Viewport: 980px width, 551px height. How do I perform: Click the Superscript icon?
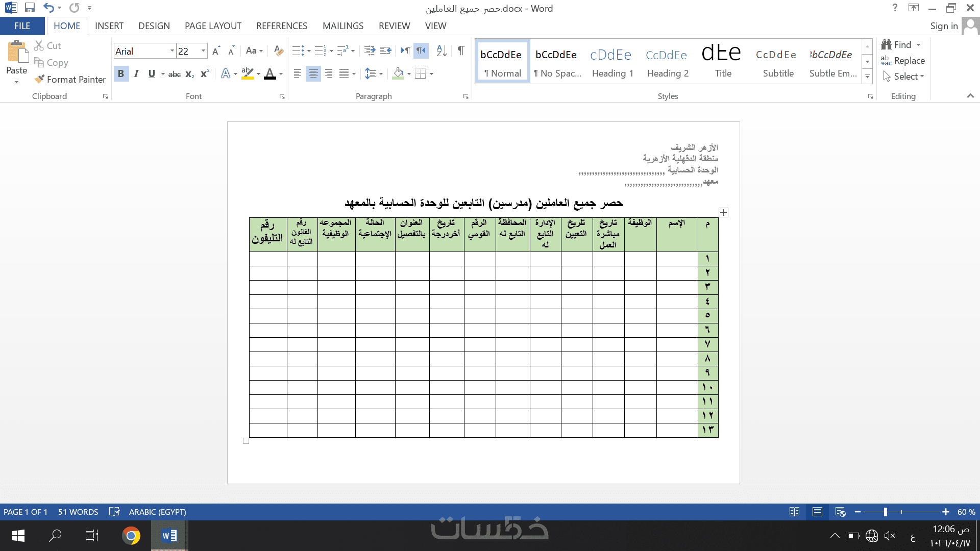205,74
